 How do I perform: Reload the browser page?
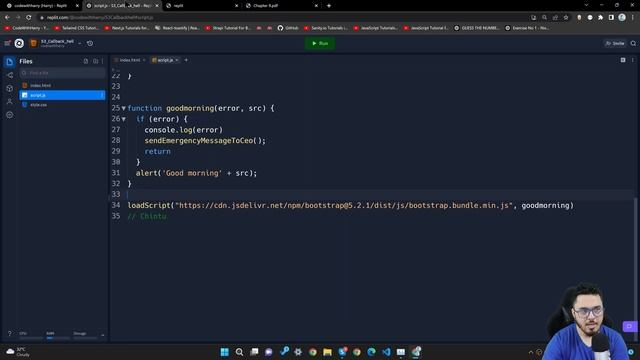[x=29, y=18]
